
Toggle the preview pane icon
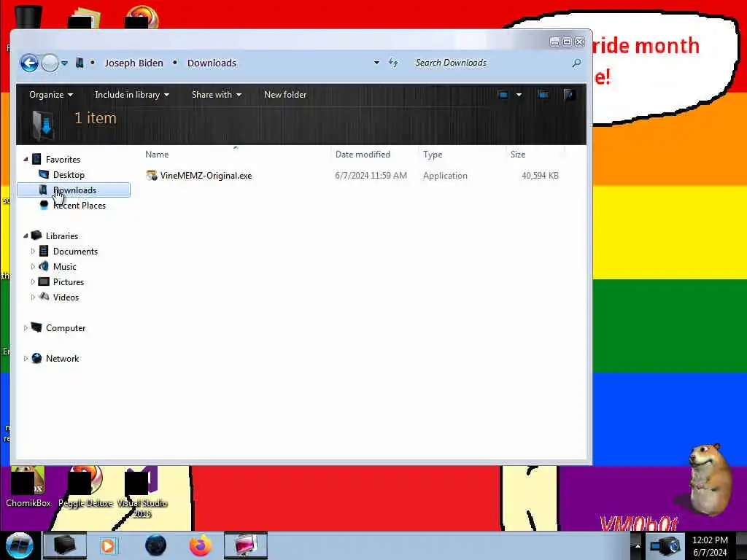[543, 95]
